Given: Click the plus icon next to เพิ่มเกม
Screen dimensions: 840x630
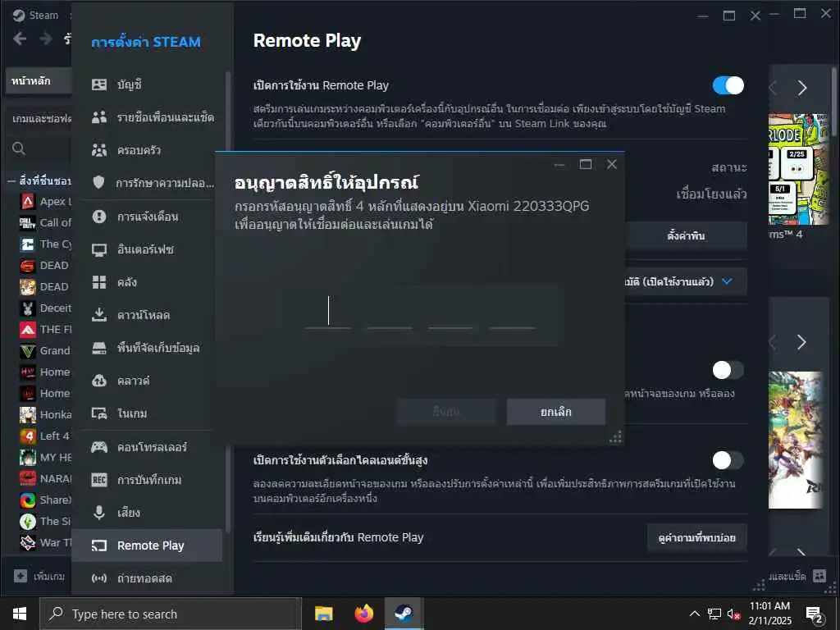Looking at the screenshot, I should pos(21,576).
